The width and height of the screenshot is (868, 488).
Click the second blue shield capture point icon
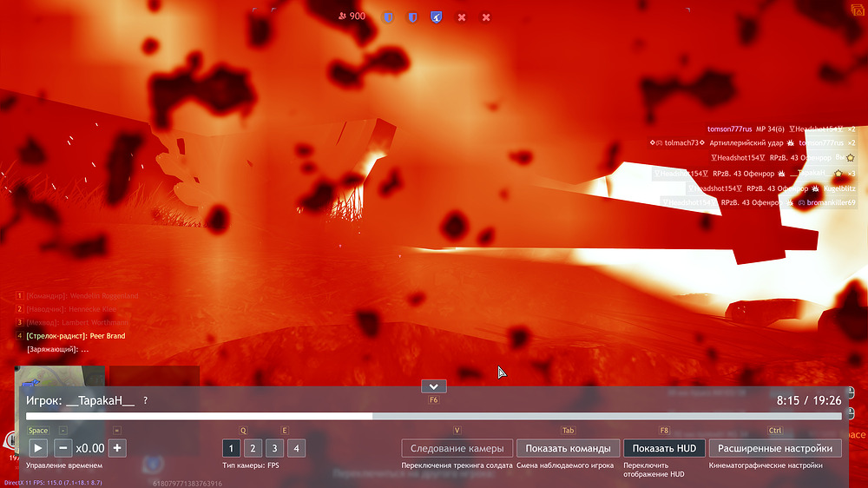coord(412,17)
